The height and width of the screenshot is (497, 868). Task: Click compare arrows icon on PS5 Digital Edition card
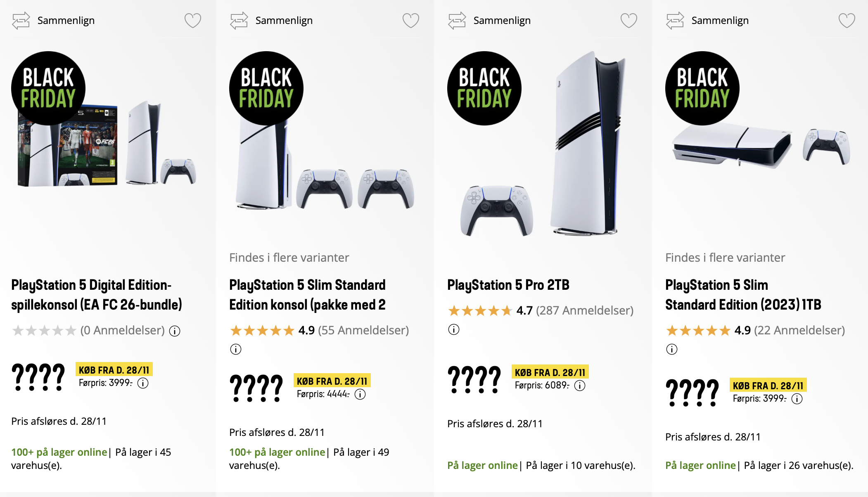point(21,21)
